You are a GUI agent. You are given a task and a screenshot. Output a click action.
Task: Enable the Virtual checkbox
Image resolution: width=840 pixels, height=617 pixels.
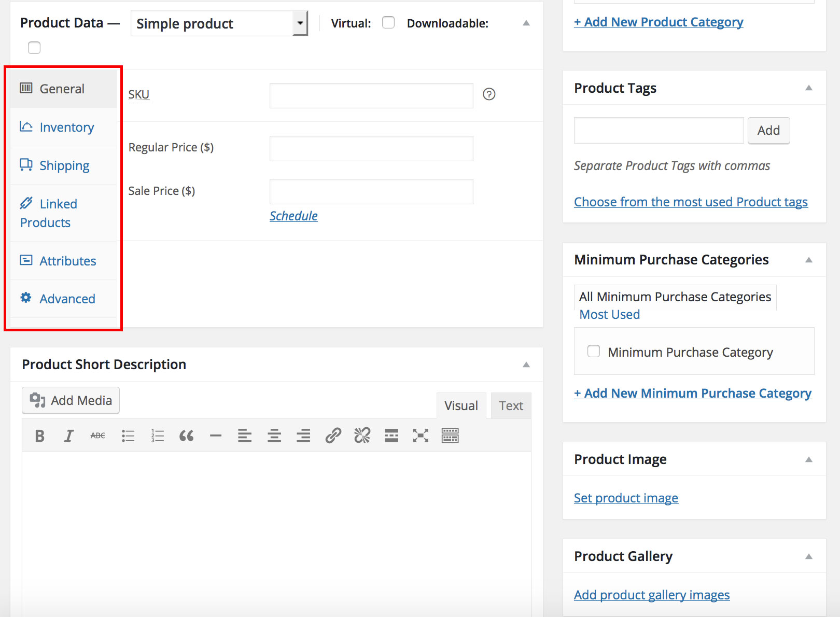click(x=388, y=22)
